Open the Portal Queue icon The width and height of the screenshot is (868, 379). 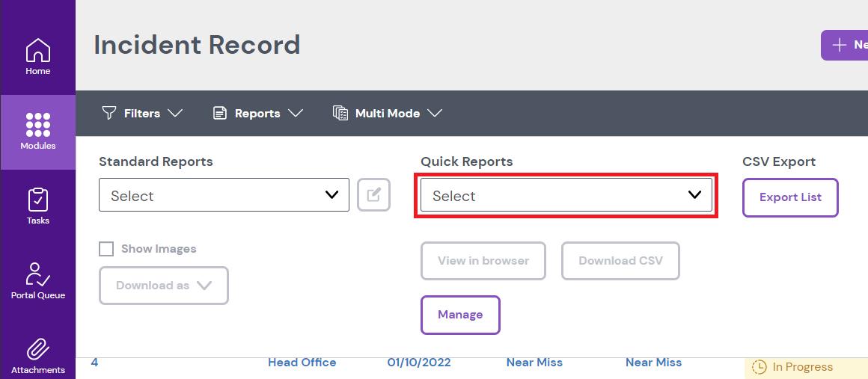click(37, 274)
